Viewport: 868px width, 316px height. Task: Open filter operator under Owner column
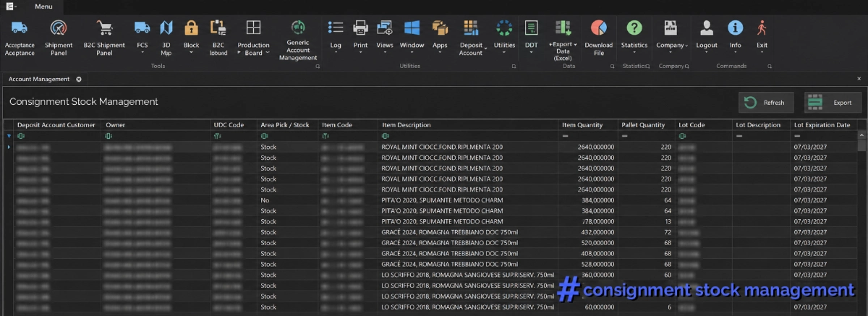click(110, 136)
